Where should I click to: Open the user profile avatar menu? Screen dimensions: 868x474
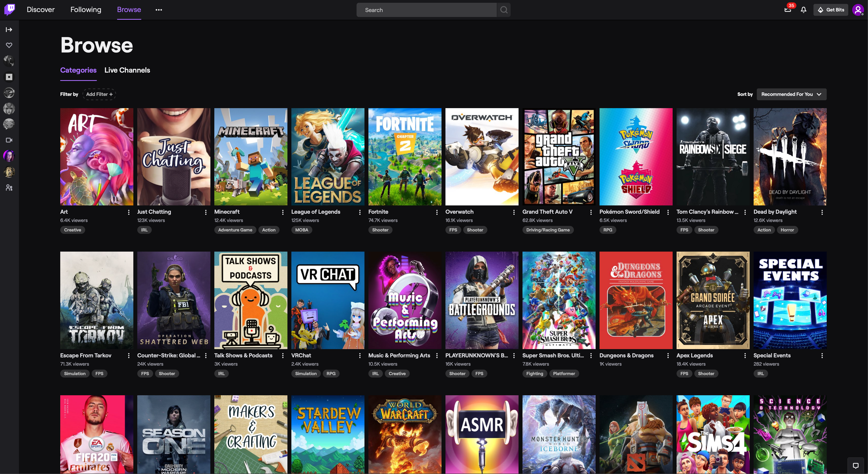coord(858,10)
